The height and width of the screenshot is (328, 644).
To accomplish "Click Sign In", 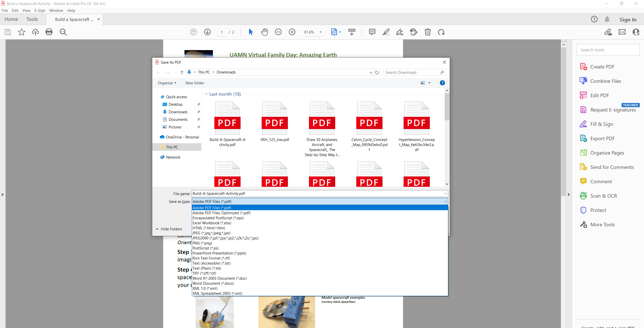I will pos(628,20).
